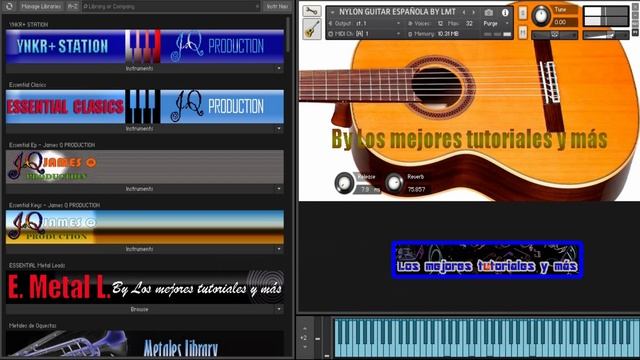Toggle the PV button in instrument header
The image size is (640, 360).
(x=636, y=32)
